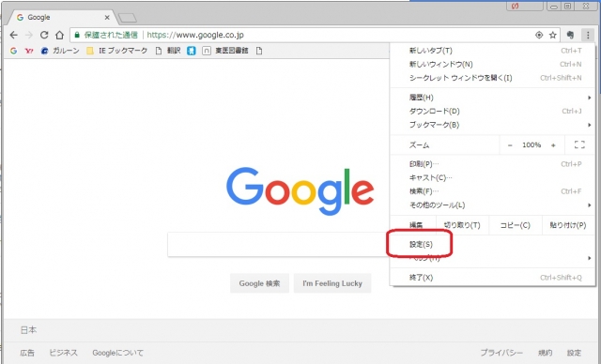Select the Google tab

(x=61, y=18)
